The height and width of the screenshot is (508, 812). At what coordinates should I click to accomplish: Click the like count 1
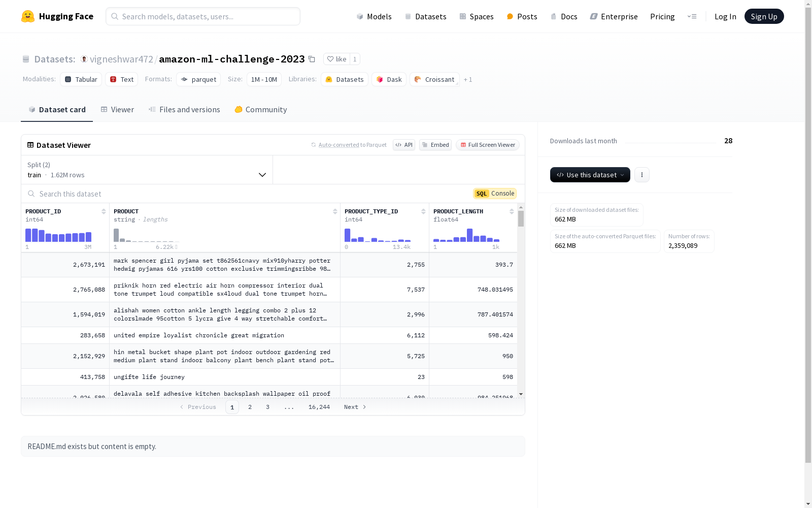pos(355,59)
